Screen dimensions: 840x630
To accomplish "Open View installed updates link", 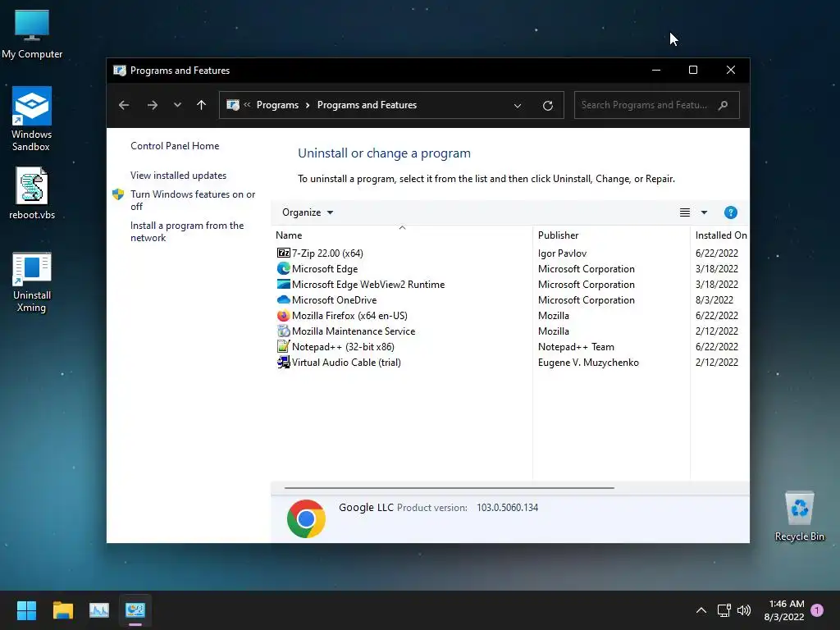I will (178, 176).
